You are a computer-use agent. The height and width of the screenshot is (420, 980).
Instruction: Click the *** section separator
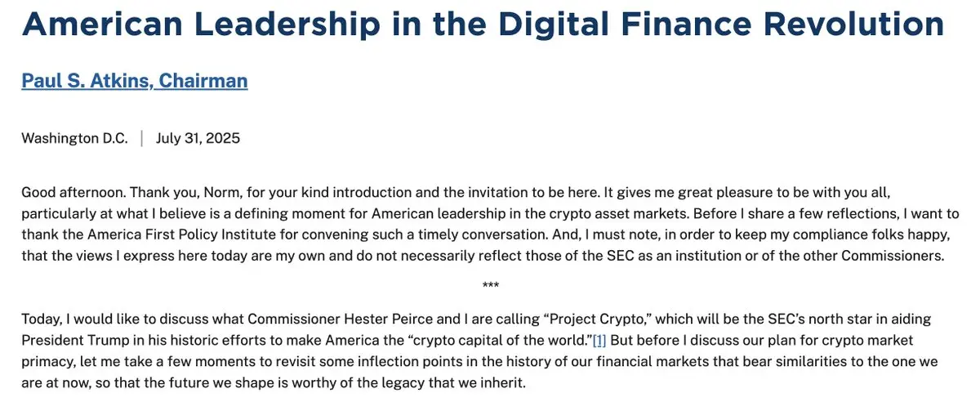491,287
